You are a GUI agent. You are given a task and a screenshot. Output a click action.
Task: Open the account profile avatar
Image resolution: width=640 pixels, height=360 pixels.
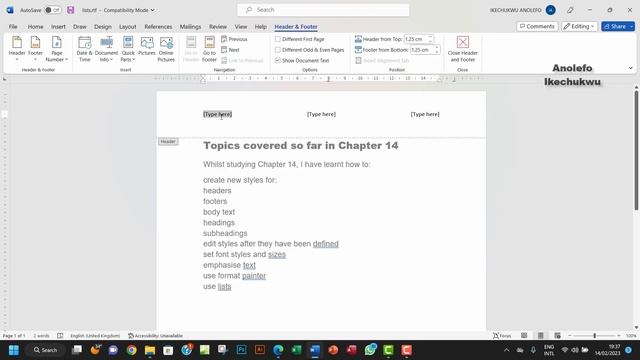(551, 10)
